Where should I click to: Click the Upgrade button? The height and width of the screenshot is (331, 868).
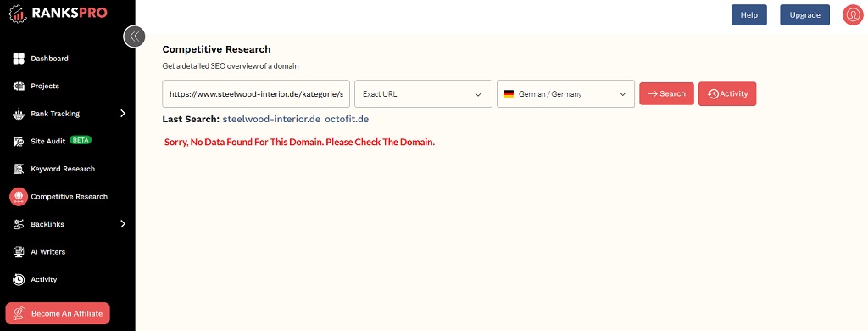point(805,15)
